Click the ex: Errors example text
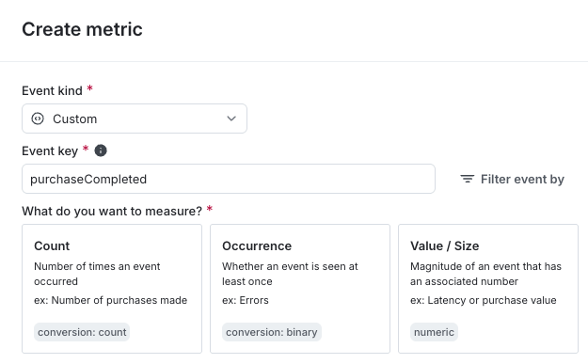Image resolution: width=588 pixels, height=364 pixels. point(246,300)
